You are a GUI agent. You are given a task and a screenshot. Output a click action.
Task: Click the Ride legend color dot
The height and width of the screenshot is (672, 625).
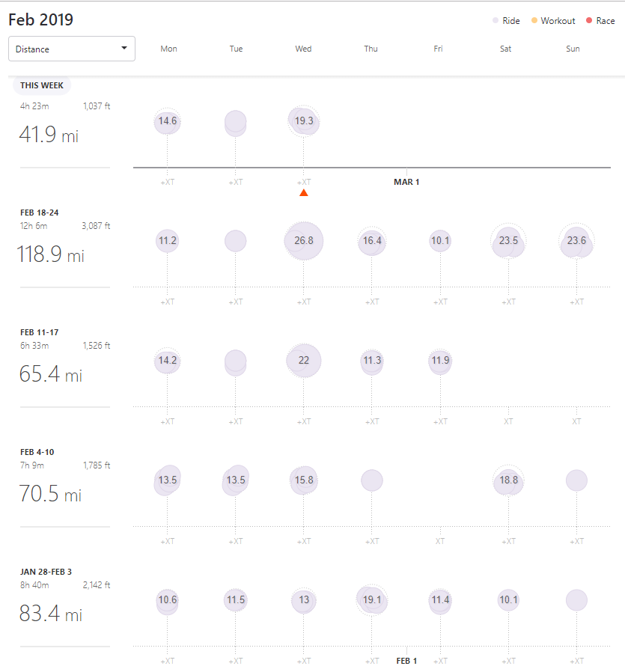pyautogui.click(x=496, y=21)
